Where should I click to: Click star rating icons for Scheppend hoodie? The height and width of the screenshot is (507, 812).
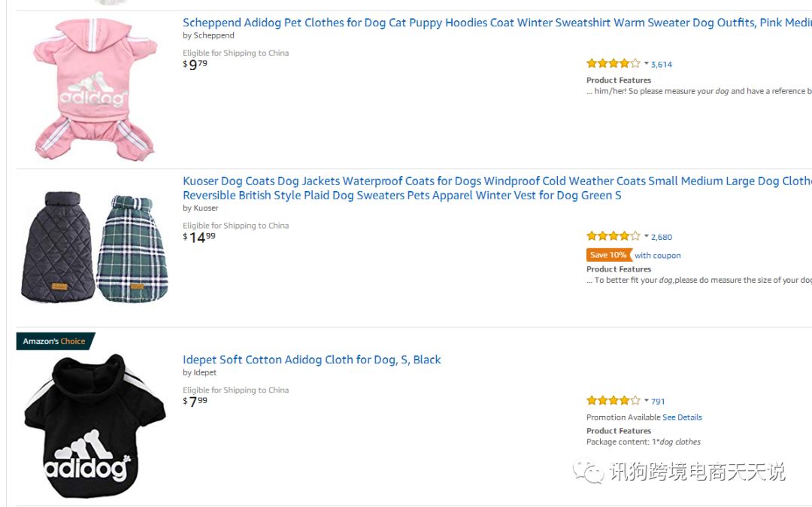point(613,64)
